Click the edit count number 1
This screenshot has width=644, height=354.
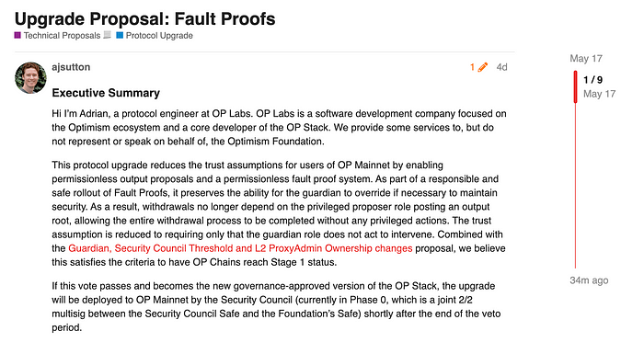[x=473, y=67]
